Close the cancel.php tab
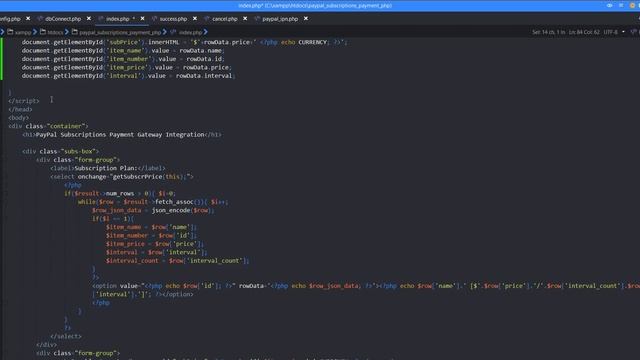 (245, 18)
